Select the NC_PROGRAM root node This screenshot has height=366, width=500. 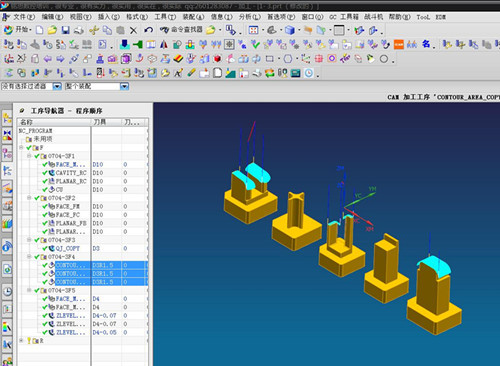point(36,131)
